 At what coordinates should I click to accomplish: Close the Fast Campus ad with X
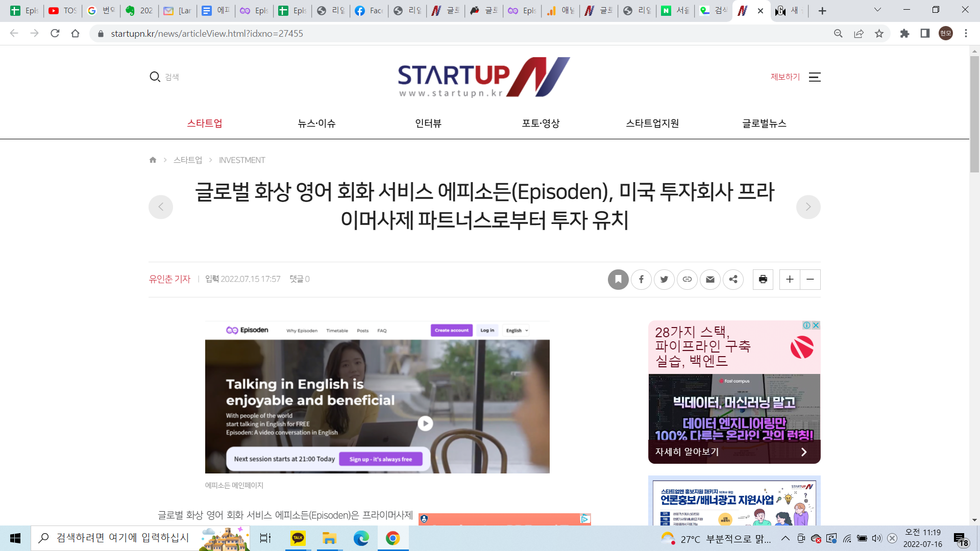pos(816,325)
